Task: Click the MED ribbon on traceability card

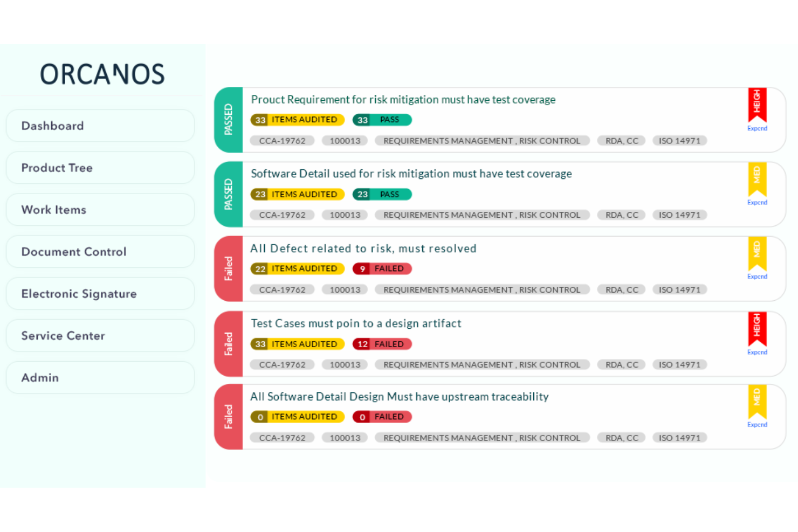Action: (x=757, y=402)
